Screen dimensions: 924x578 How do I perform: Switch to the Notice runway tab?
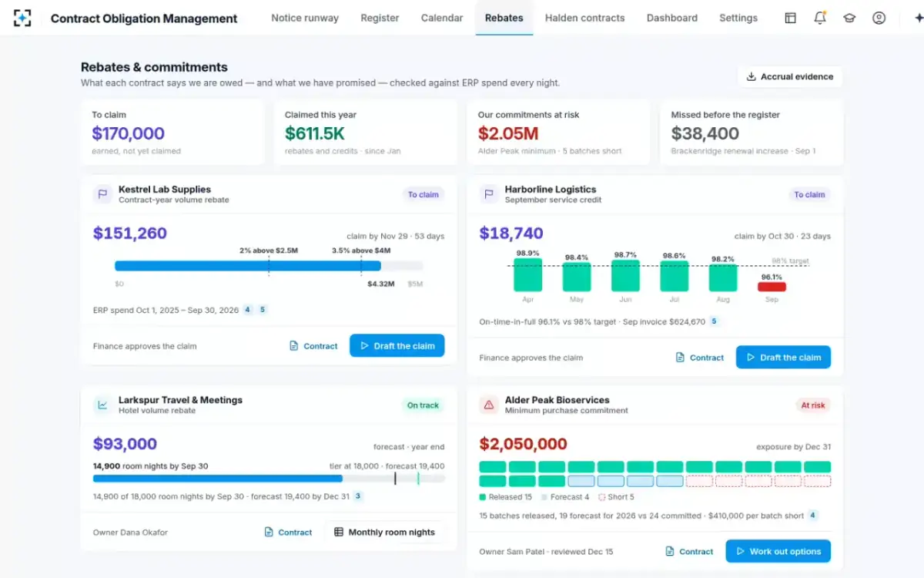(305, 18)
